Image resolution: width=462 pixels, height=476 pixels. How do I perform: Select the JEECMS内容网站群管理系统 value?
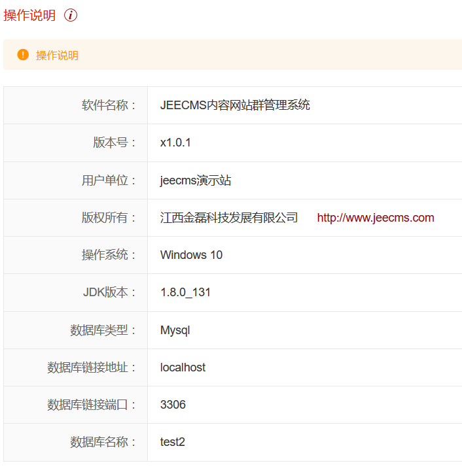tap(235, 105)
